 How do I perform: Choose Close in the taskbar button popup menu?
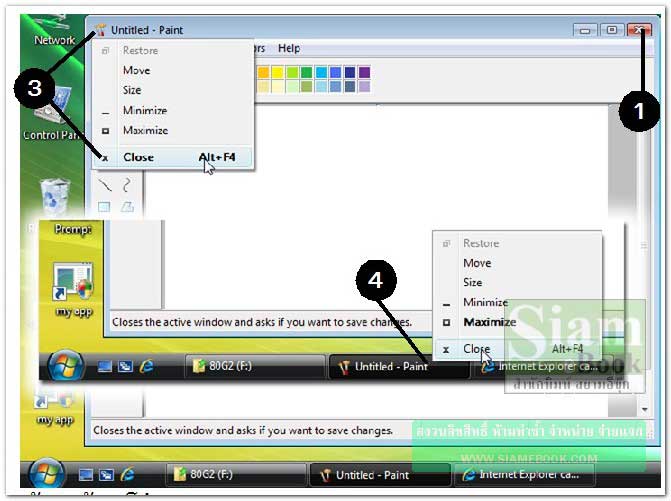tap(517, 349)
